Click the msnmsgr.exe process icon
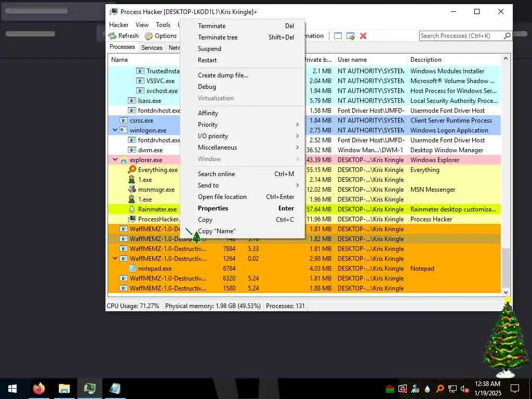 coord(131,189)
